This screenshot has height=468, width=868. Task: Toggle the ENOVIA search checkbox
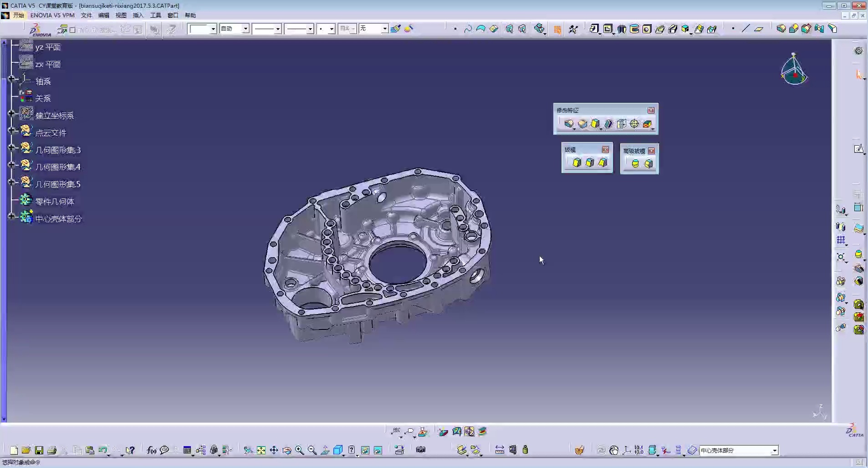[x=72, y=30]
